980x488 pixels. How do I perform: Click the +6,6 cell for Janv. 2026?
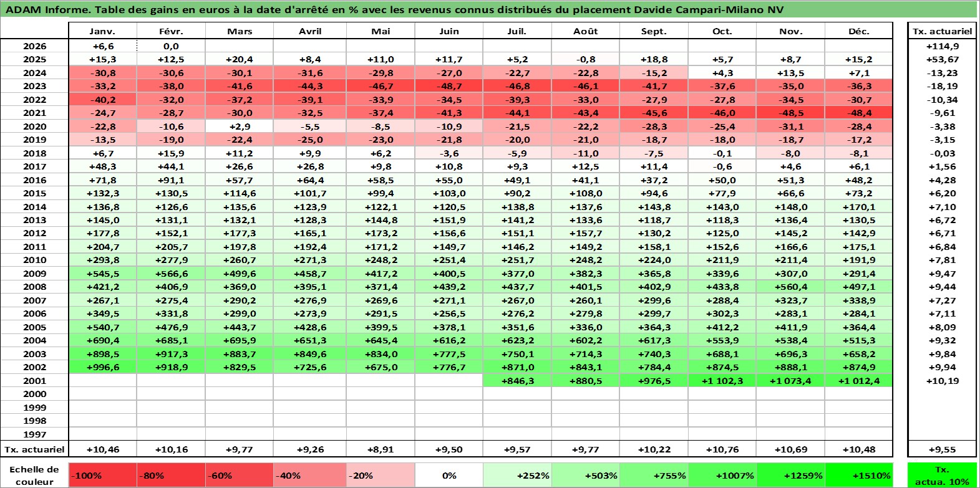[102, 46]
